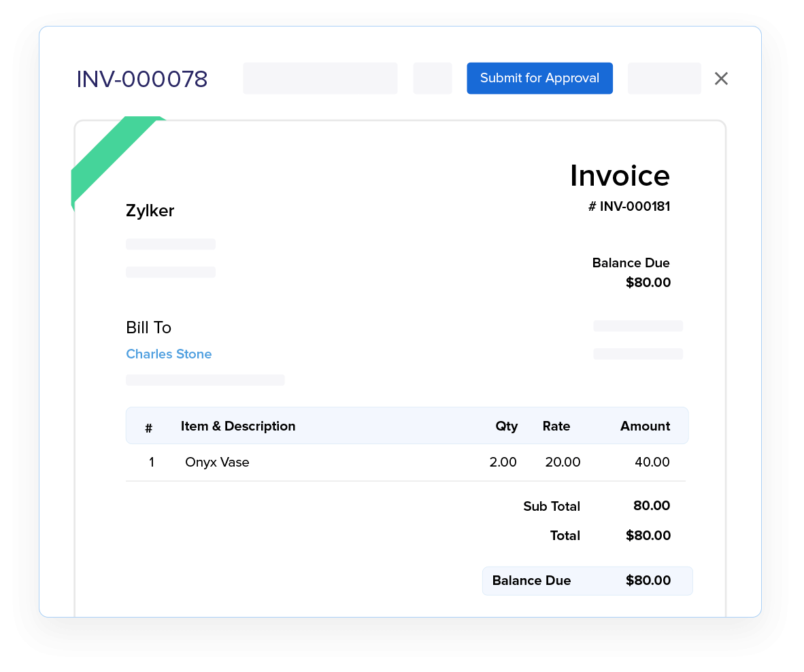Expand the Item & Description column header
The height and width of the screenshot is (672, 804).
tap(237, 426)
